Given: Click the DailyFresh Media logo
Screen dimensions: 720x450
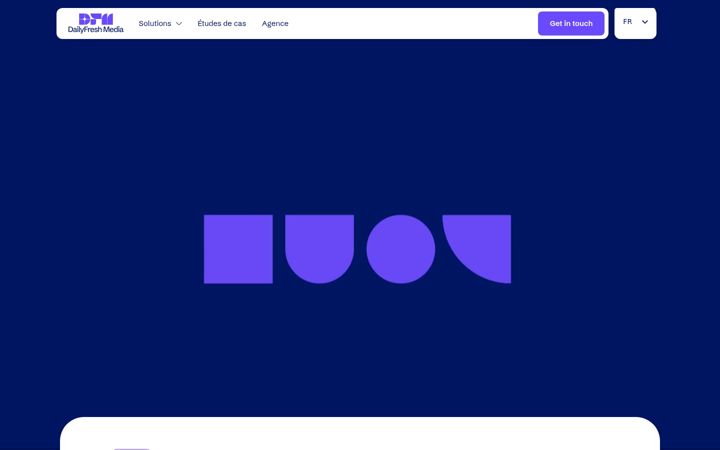Looking at the screenshot, I should point(96,23).
